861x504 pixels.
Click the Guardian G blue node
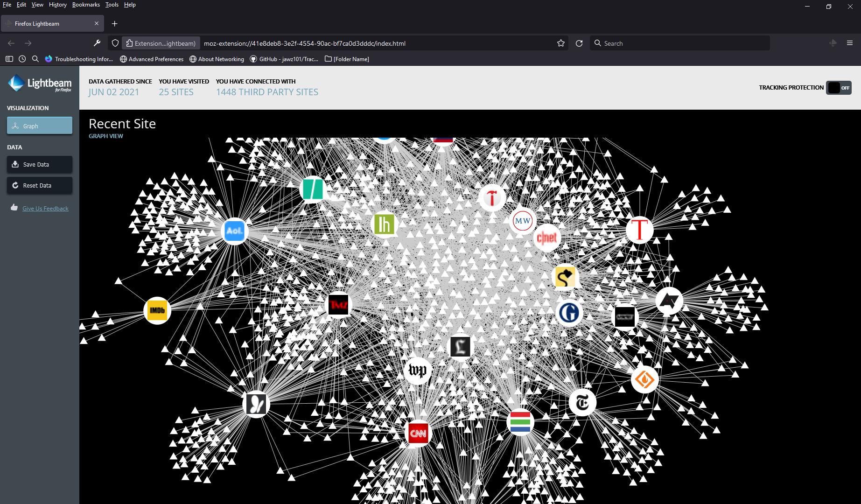point(569,313)
